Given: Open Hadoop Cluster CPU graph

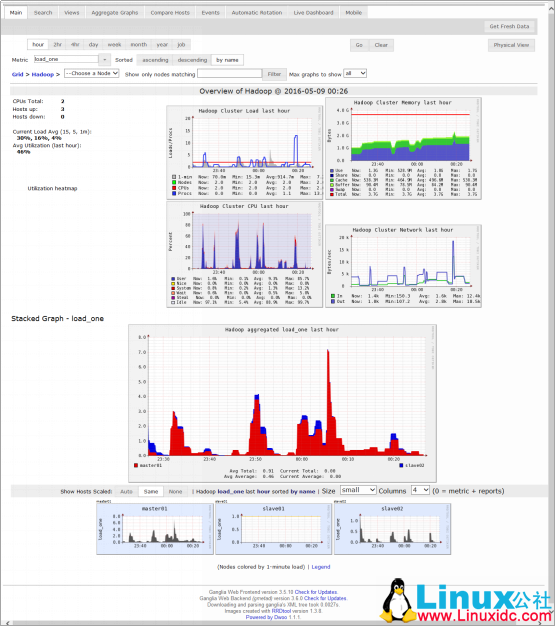Looking at the screenshot, I should point(244,254).
